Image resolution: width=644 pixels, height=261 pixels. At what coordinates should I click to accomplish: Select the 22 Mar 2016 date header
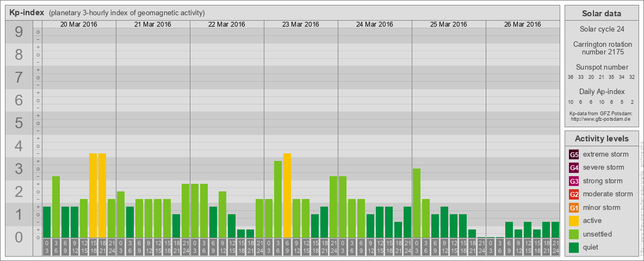227,24
